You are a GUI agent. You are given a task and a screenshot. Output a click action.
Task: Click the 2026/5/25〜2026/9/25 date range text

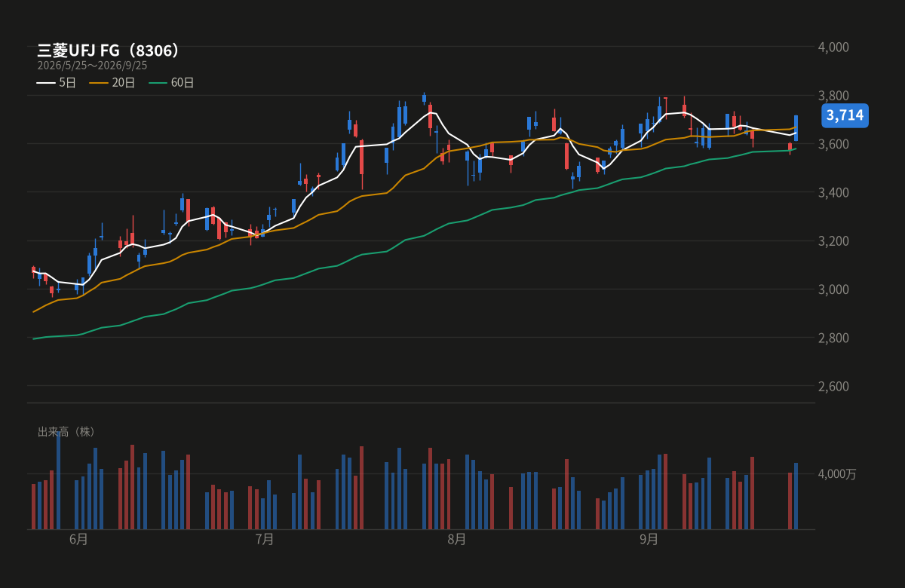coord(92,66)
